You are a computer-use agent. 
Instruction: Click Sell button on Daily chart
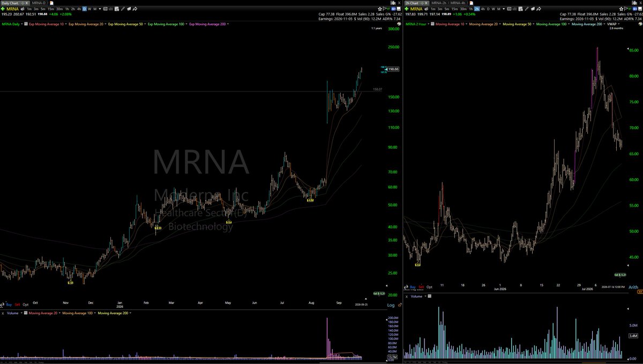coord(18,305)
